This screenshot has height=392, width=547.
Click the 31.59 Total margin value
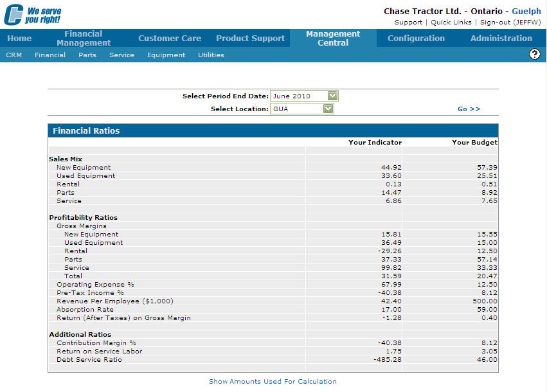click(x=391, y=276)
